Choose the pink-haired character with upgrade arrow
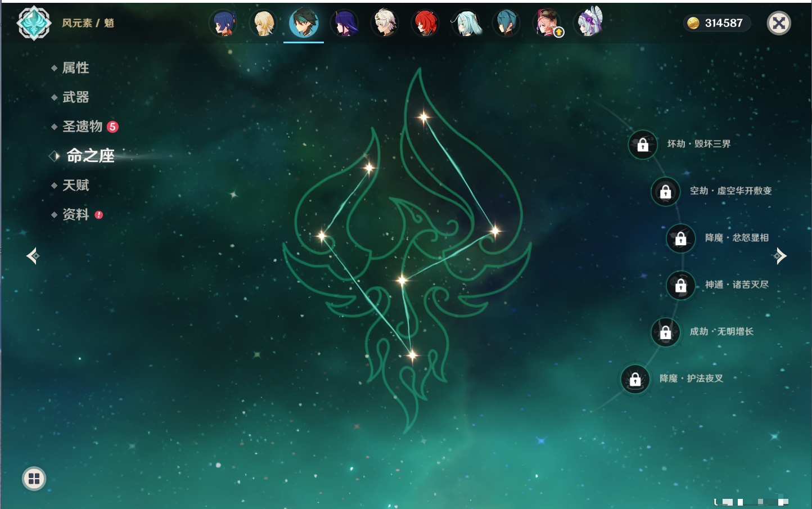 click(x=547, y=24)
